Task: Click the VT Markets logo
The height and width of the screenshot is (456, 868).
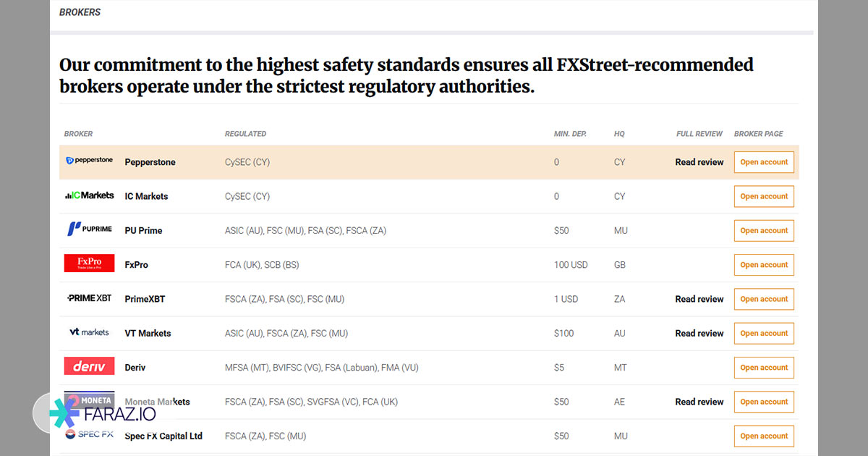Action: 89,332
